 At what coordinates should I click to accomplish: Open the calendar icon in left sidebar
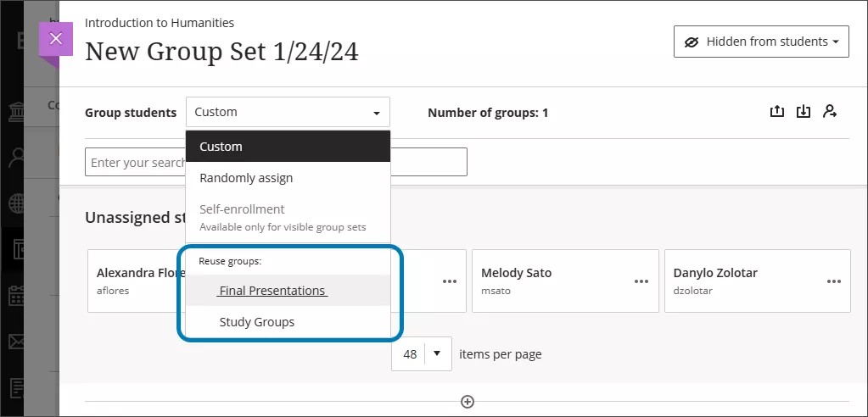[x=16, y=297]
